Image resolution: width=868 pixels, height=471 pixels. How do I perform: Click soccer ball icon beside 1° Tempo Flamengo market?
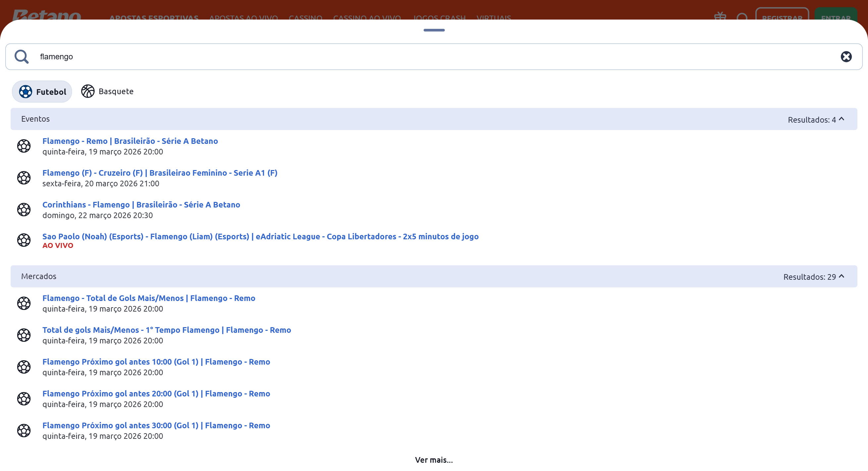(24, 335)
